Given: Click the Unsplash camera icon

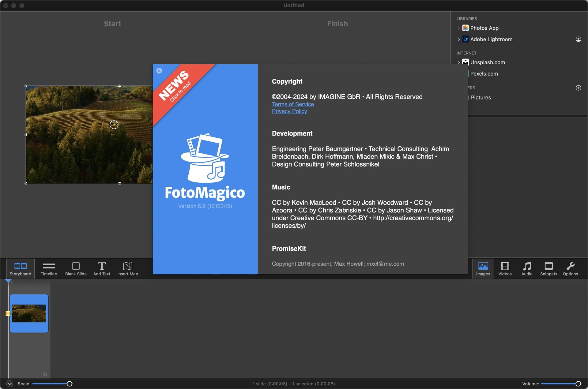Looking at the screenshot, I should [466, 62].
